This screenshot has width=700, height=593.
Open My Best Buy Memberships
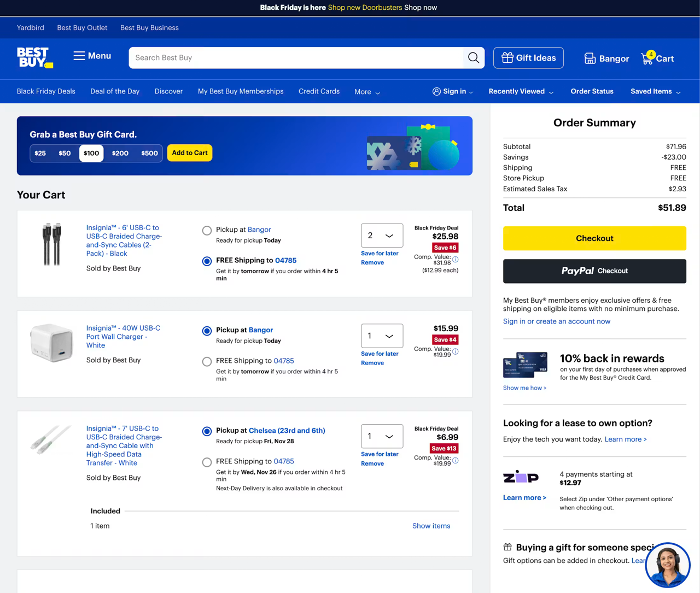(x=241, y=91)
